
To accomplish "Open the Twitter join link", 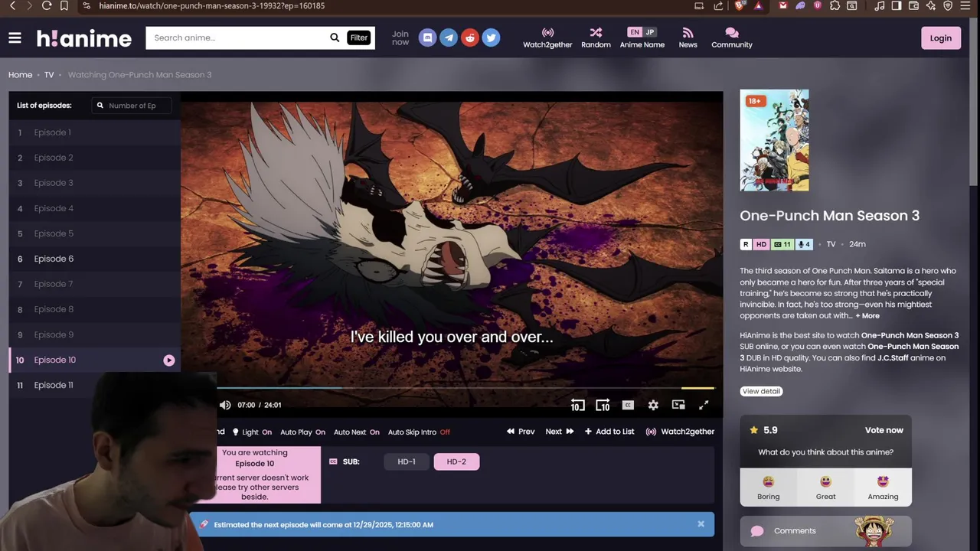I will [492, 37].
